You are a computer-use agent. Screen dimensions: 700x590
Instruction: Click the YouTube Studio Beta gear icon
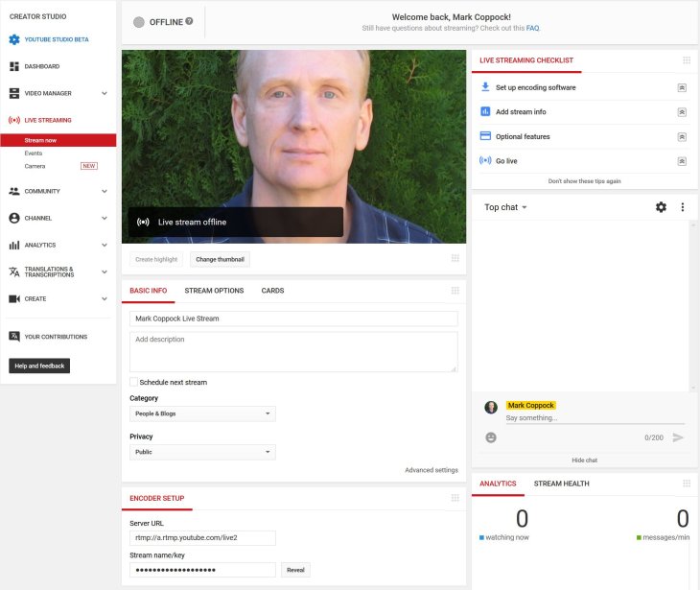(14, 39)
